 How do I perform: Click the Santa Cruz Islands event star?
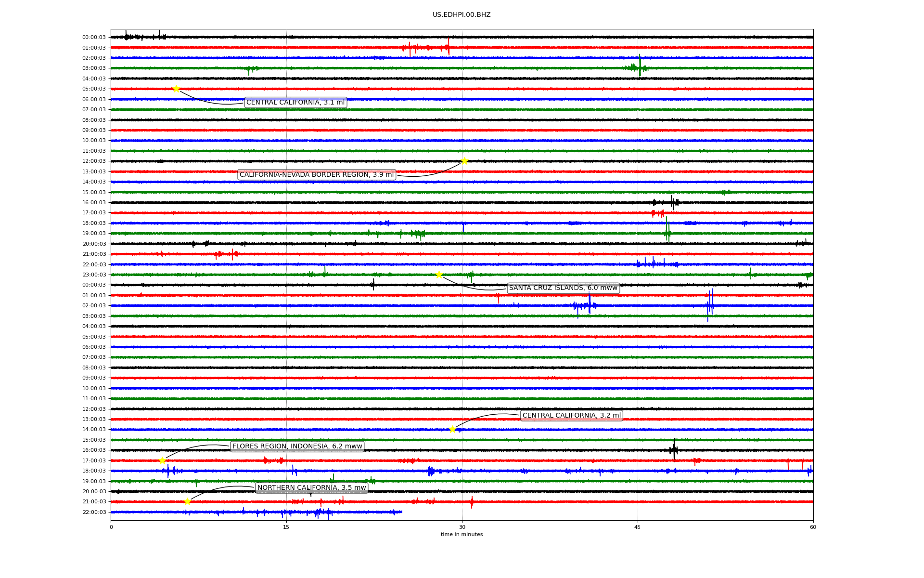coord(439,275)
